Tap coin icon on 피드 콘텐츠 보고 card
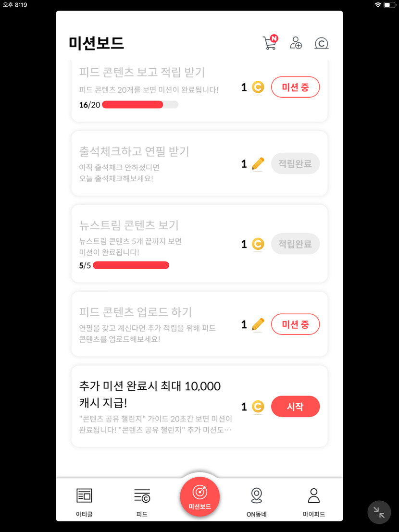 pos(258,87)
